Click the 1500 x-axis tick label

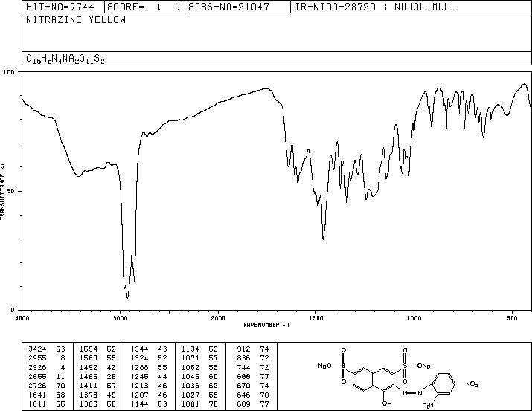316,318
